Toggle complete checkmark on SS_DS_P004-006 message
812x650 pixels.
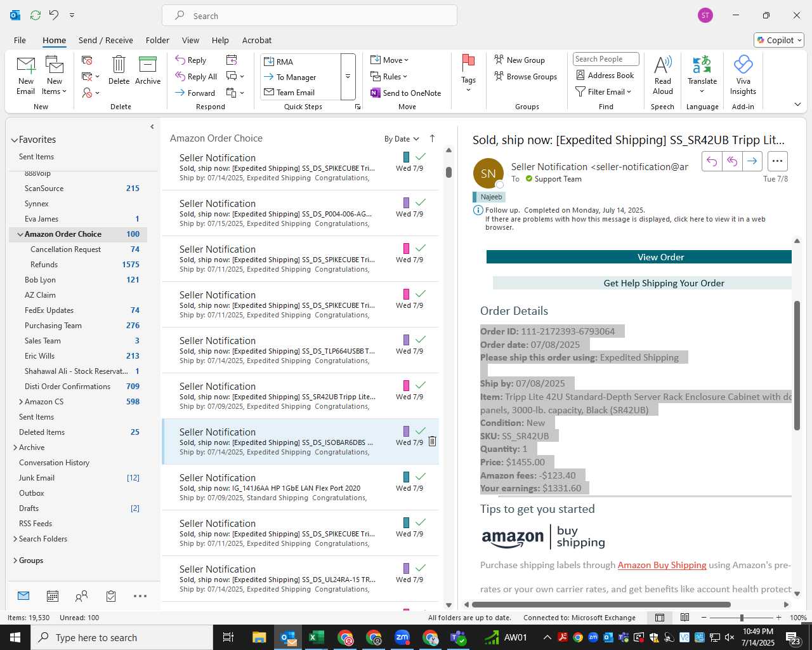pyautogui.click(x=420, y=202)
